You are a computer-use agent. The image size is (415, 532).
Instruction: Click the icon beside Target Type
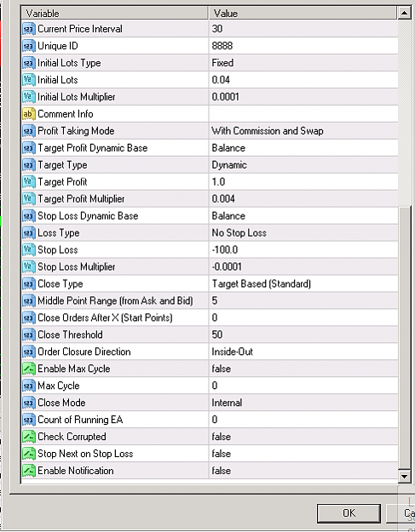[x=29, y=165]
